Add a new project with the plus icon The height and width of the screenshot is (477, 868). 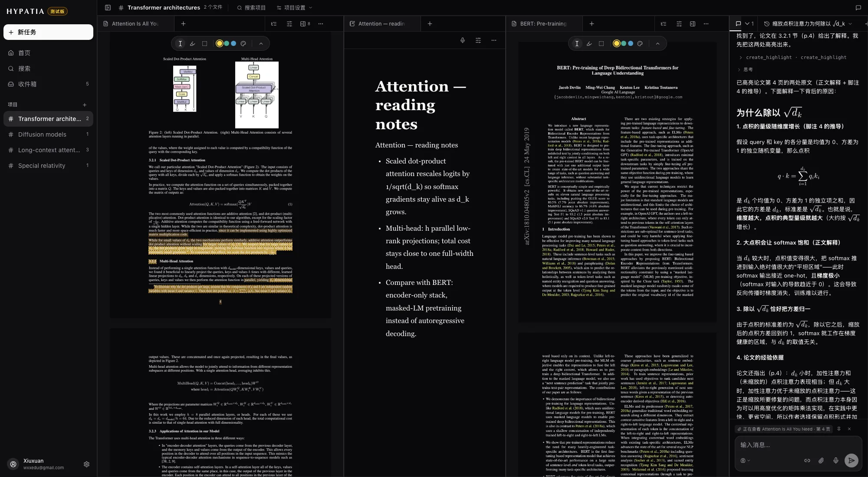point(85,105)
